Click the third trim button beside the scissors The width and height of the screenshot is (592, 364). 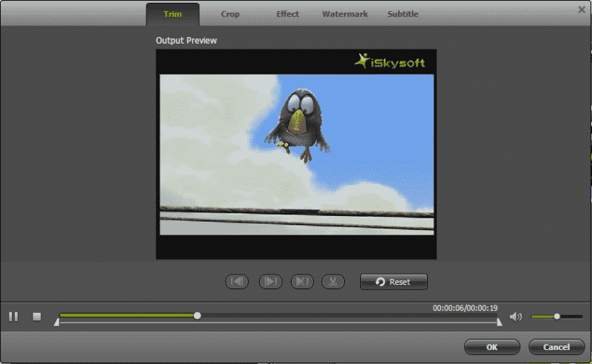pyautogui.click(x=302, y=282)
